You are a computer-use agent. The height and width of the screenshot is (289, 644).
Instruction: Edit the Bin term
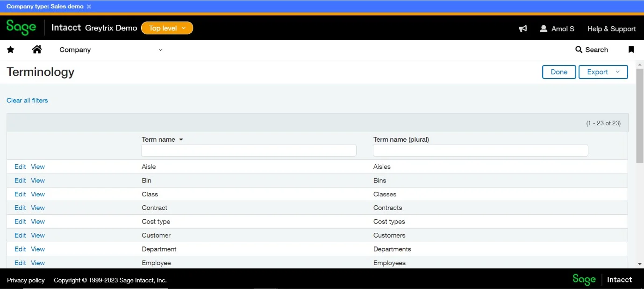(x=20, y=181)
